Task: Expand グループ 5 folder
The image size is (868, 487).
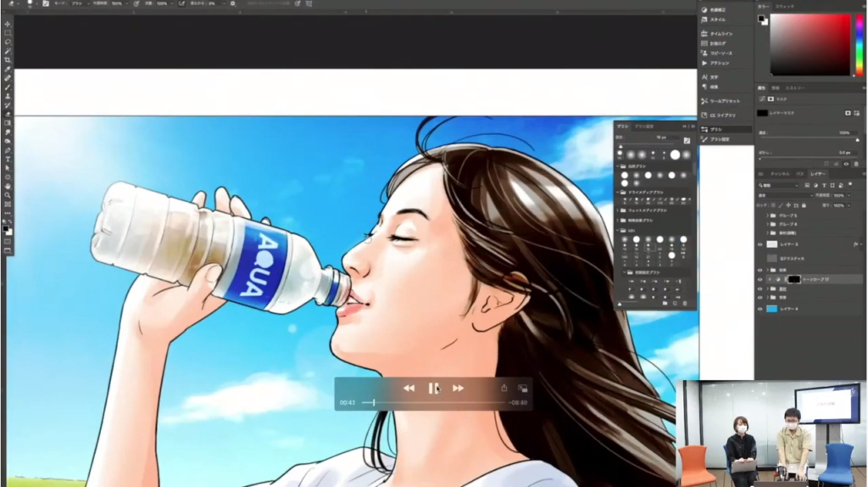Action: point(767,216)
